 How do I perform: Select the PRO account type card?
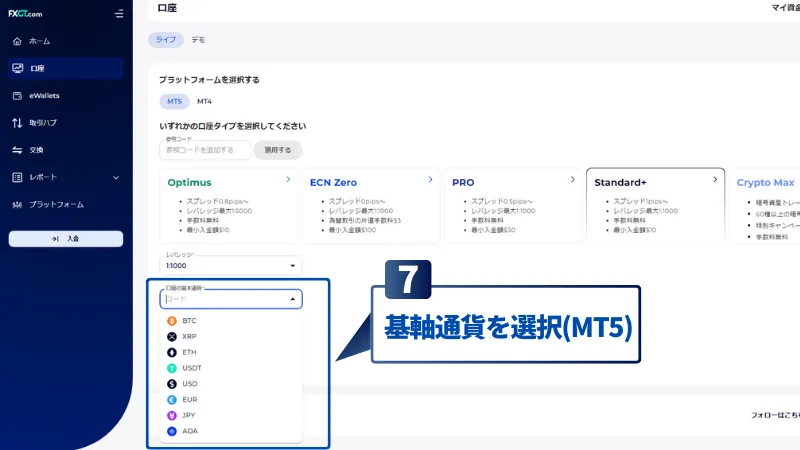pos(513,206)
